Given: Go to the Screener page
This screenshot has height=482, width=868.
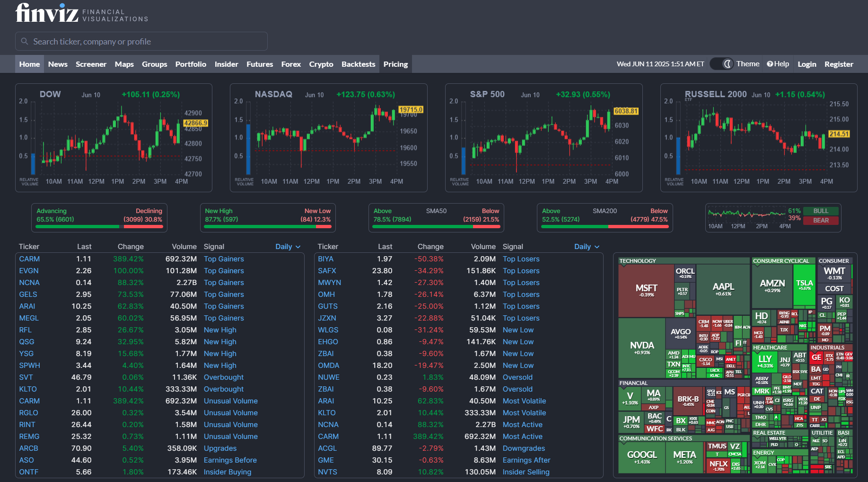Looking at the screenshot, I should point(91,64).
